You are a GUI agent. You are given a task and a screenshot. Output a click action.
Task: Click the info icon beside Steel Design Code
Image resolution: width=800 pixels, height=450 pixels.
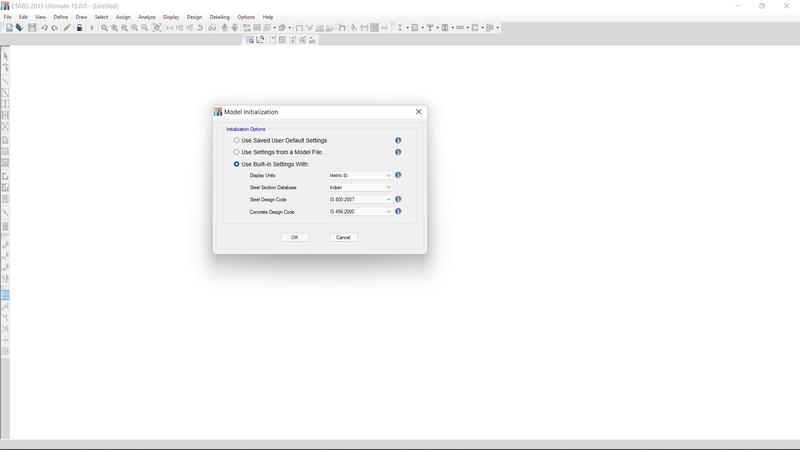click(x=398, y=199)
